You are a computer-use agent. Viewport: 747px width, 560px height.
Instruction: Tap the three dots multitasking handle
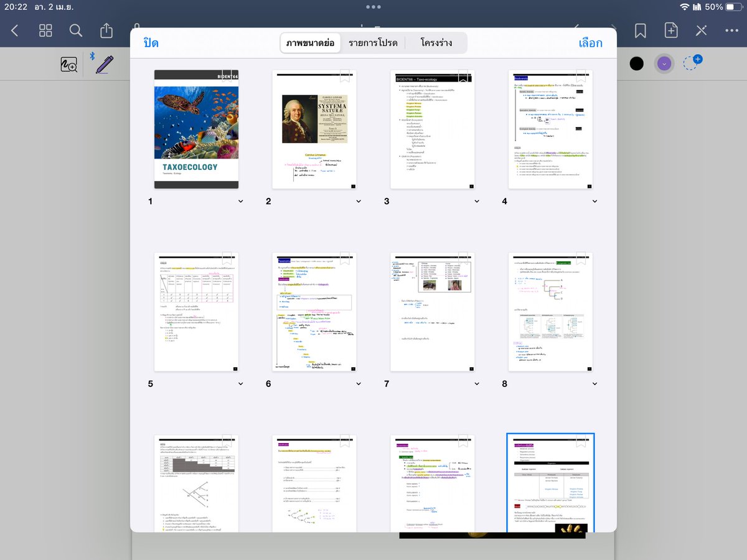[x=374, y=7]
